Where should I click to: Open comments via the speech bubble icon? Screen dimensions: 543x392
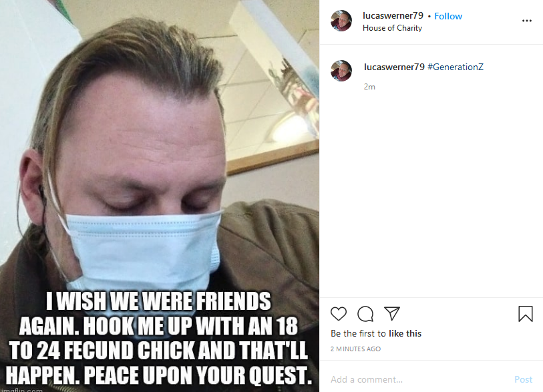coord(365,314)
